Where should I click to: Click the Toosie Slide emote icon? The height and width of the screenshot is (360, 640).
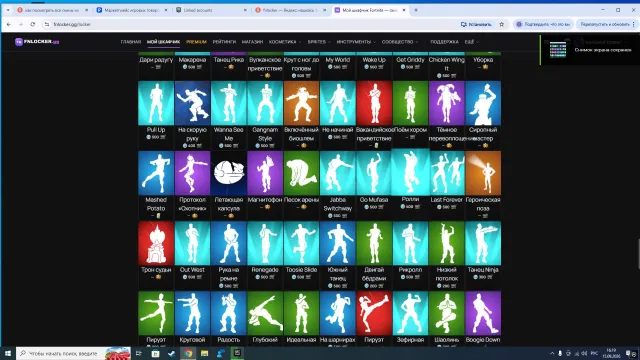[x=301, y=243]
